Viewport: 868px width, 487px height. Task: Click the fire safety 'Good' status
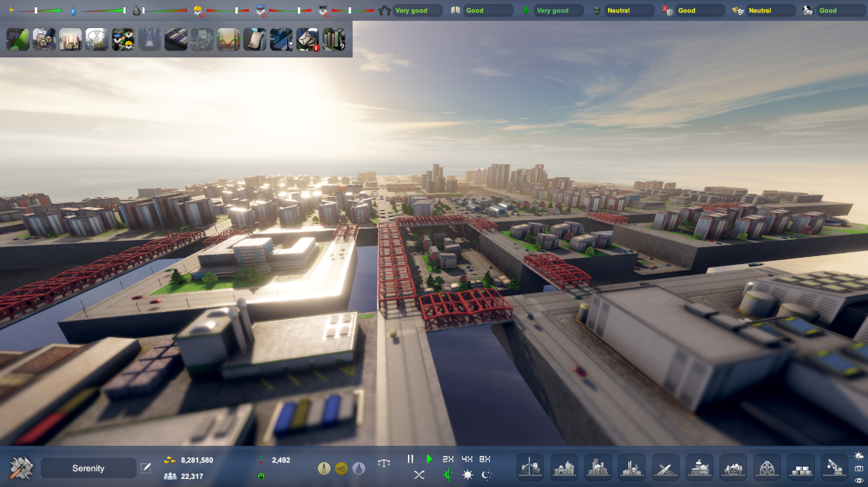pos(700,10)
